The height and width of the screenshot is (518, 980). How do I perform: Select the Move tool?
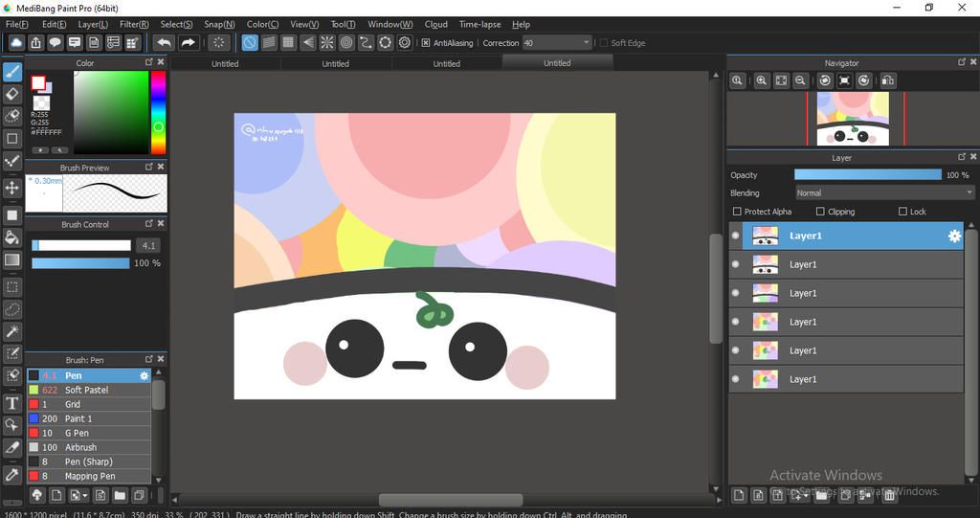[12, 188]
